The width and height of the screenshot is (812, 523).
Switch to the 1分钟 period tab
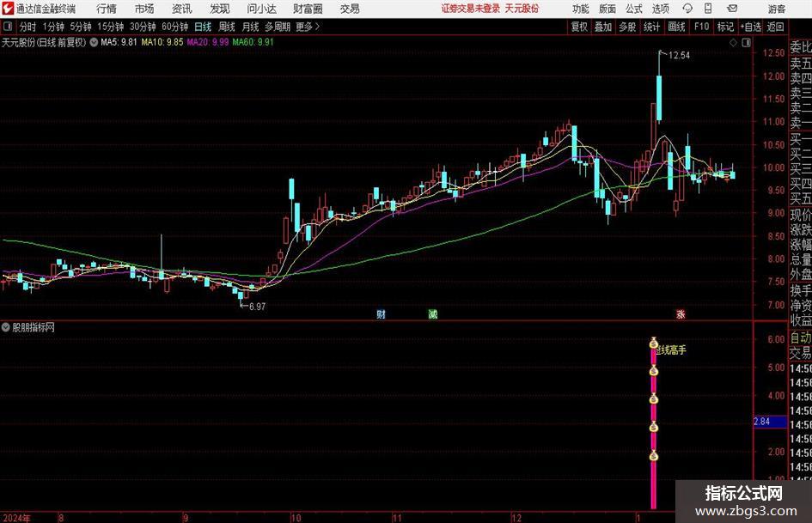52,27
